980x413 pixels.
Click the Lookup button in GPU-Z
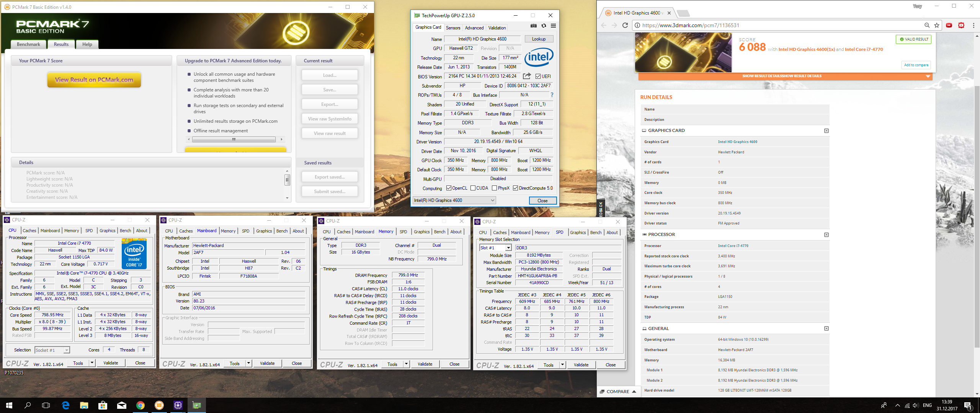[539, 39]
